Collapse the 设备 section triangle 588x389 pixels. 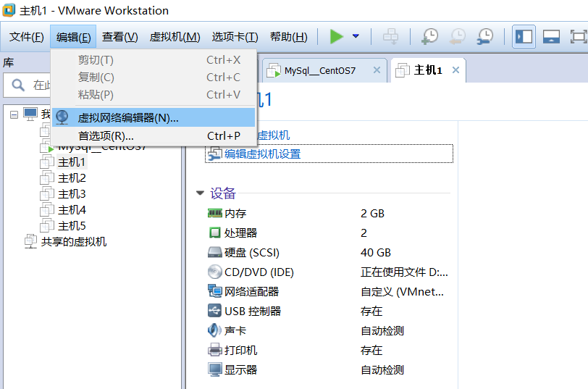[201, 193]
